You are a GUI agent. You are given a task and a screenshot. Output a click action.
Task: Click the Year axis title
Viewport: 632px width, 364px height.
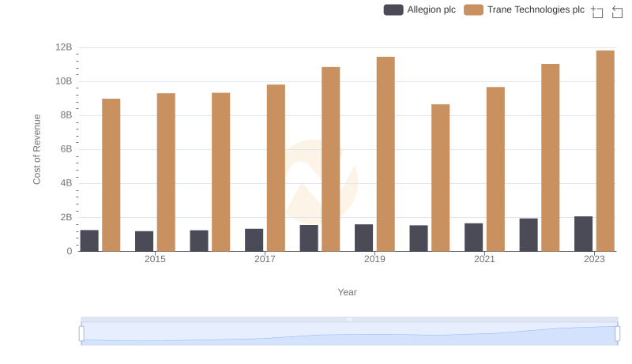tap(347, 292)
